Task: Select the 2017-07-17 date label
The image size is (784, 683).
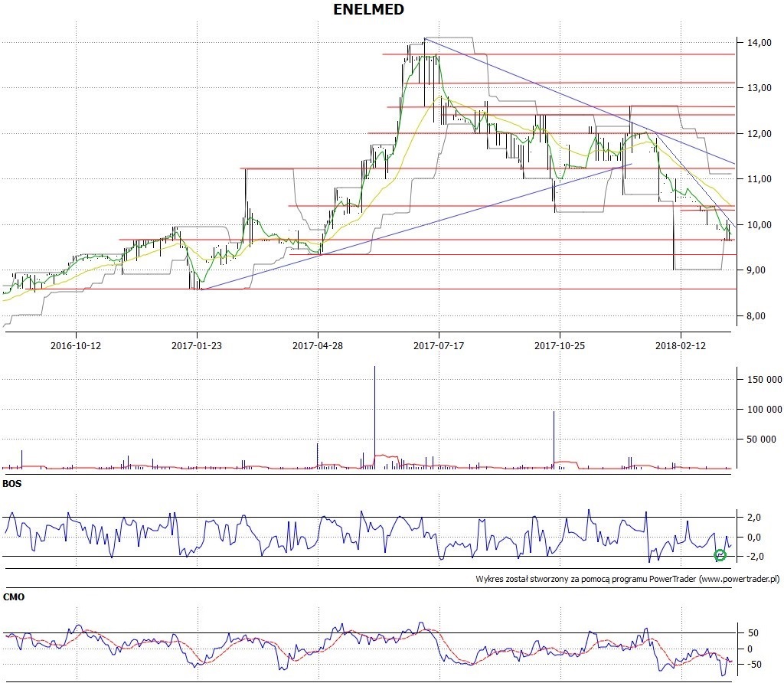Action: (x=439, y=345)
